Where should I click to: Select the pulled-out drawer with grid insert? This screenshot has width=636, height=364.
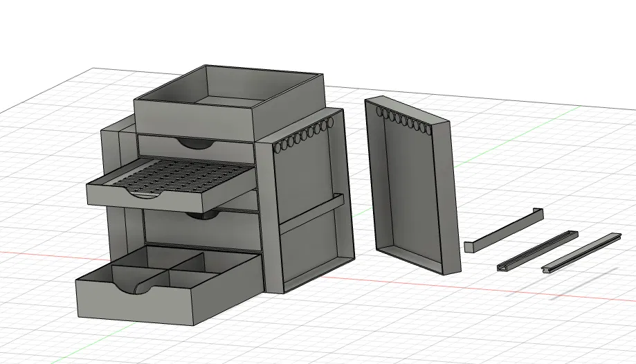coord(171,185)
